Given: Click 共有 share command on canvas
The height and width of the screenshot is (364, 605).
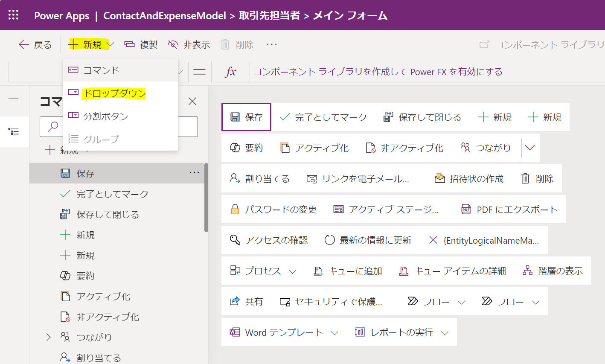Looking at the screenshot, I should (x=246, y=301).
